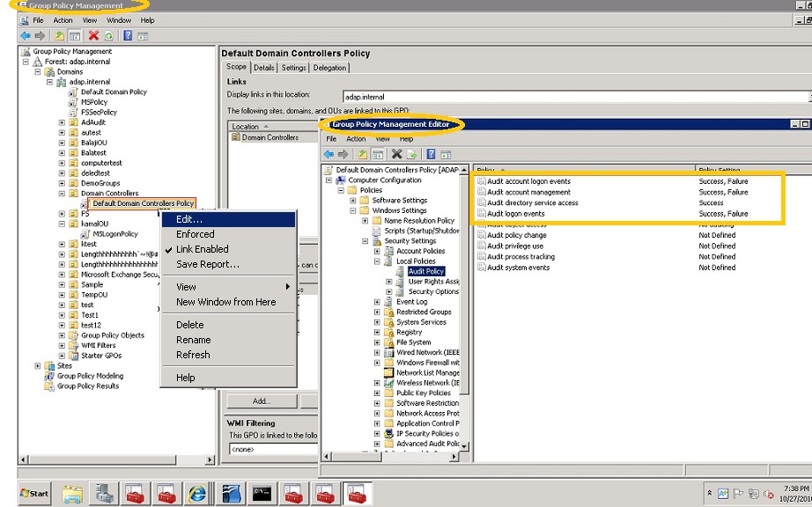Toggle the Link Enabled option in context menu
812x507 pixels.
(x=202, y=249)
